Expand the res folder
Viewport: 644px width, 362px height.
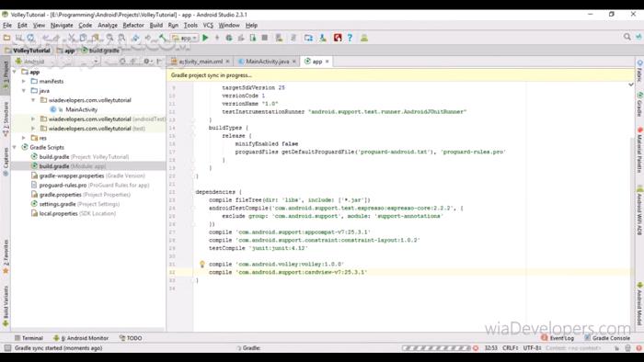pyautogui.click(x=24, y=138)
